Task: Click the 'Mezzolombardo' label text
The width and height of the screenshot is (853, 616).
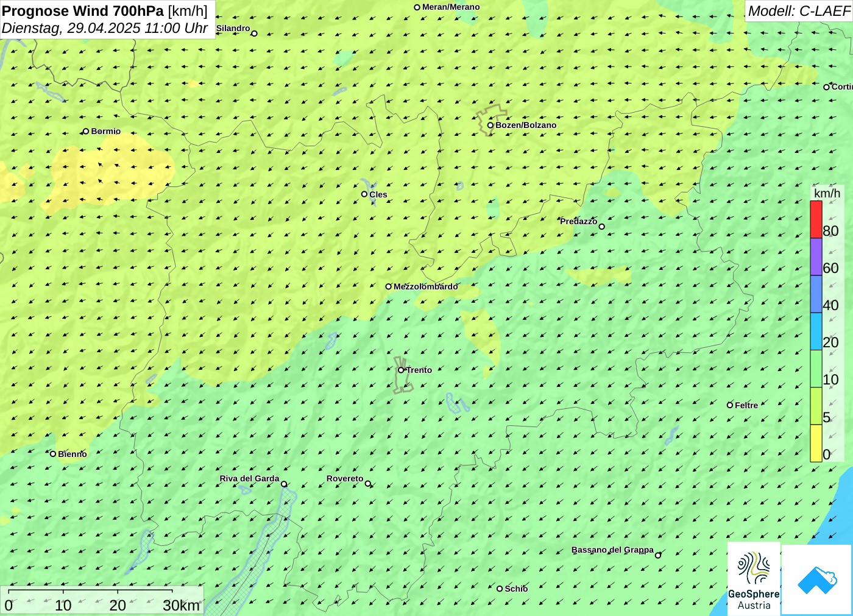Action: (x=425, y=286)
